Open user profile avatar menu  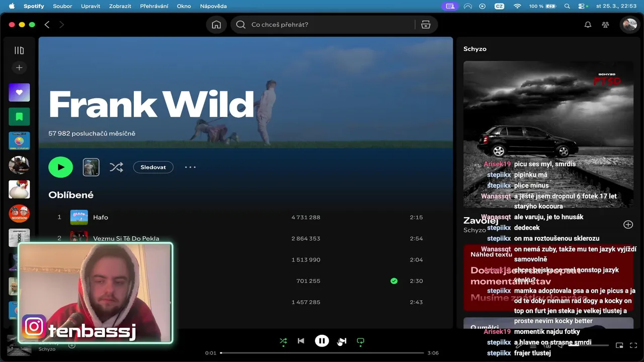coord(629,25)
